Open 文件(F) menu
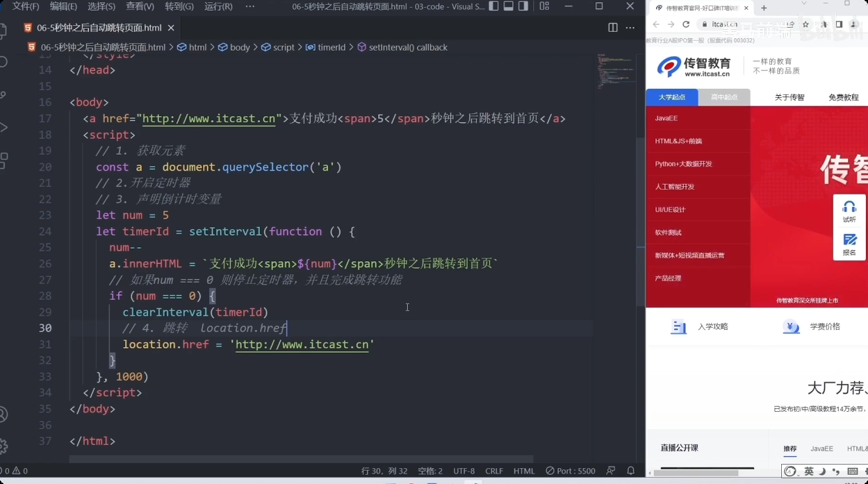This screenshot has height=484, width=868. tap(26, 6)
